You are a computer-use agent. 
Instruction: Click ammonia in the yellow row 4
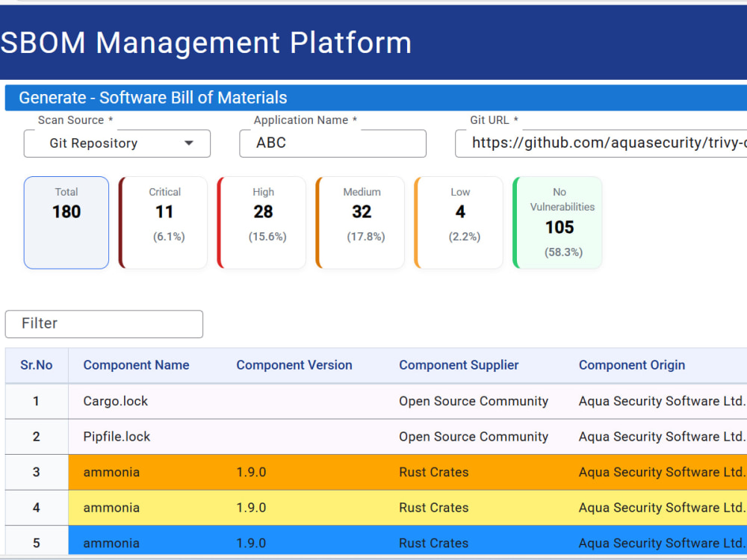click(x=111, y=508)
